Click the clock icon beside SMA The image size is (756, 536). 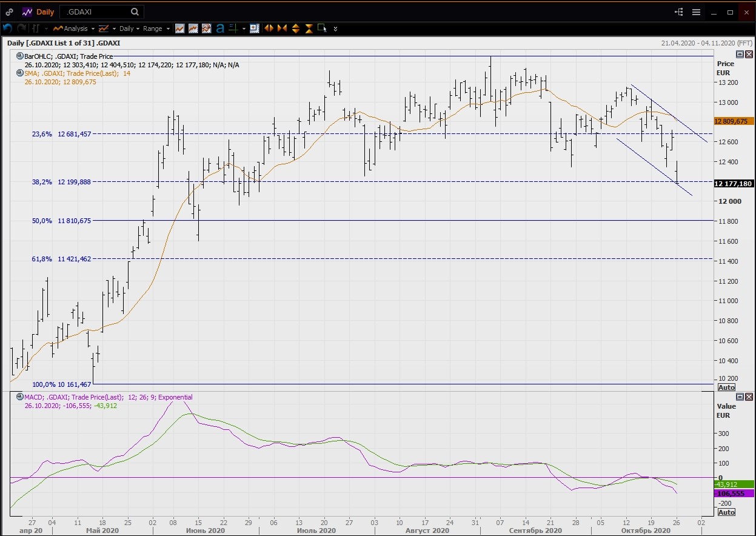pos(20,73)
